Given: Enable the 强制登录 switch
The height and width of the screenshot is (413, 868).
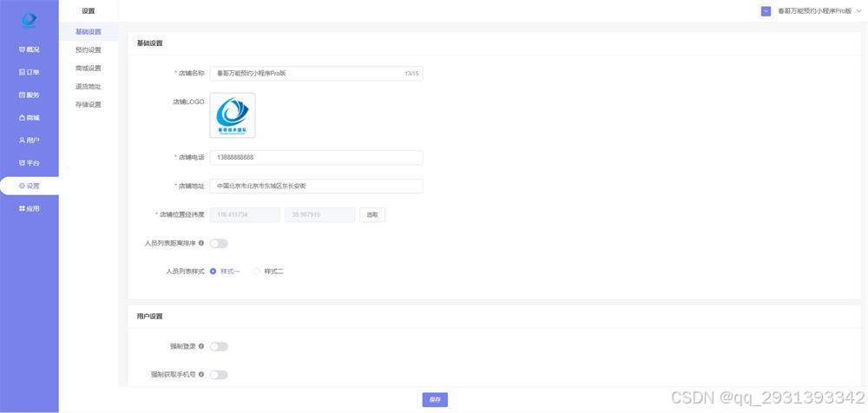Looking at the screenshot, I should 219,346.
